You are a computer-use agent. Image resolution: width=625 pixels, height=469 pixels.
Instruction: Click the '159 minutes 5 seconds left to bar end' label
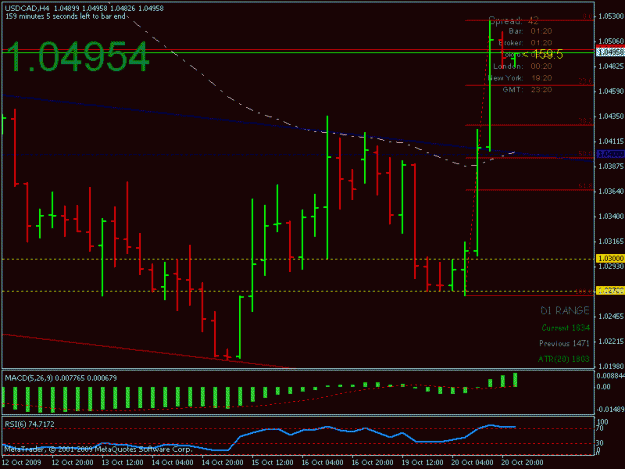click(x=65, y=16)
